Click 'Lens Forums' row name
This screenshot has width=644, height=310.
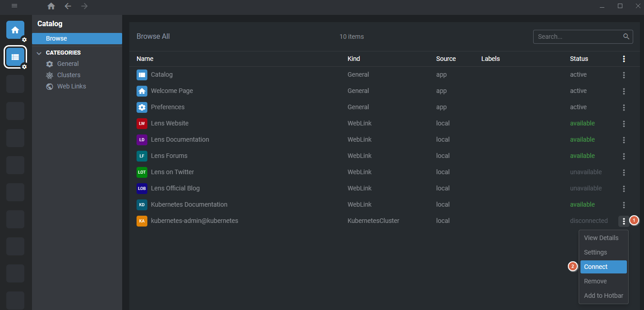coord(169,156)
